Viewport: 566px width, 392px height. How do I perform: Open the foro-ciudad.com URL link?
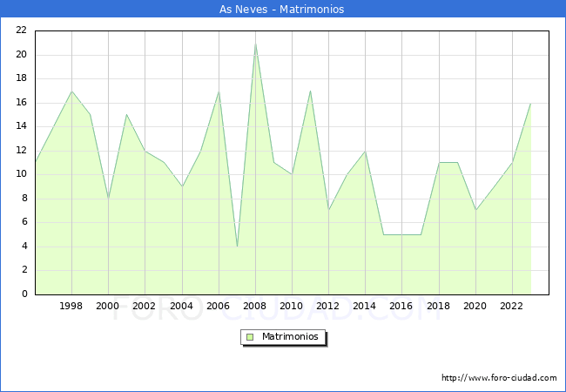point(499,378)
